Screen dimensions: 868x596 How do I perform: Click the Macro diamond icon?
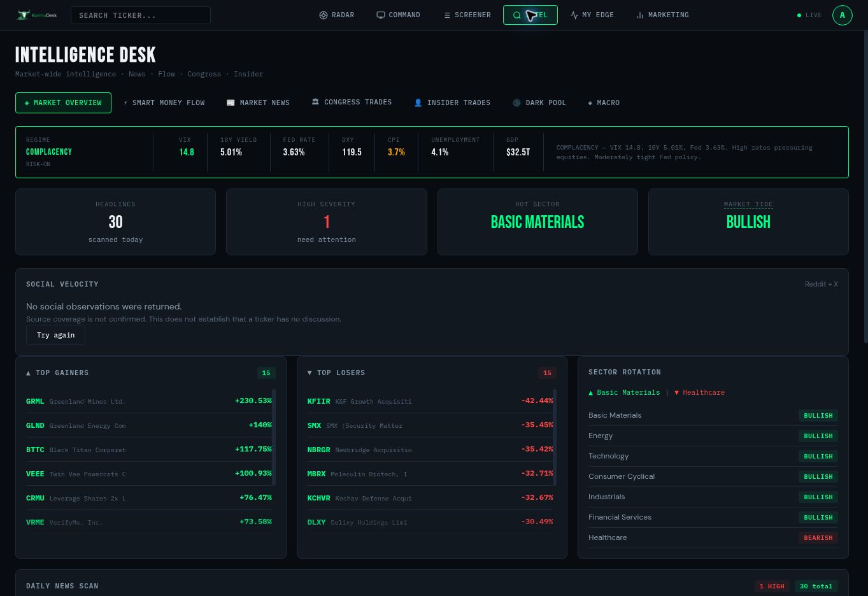(x=590, y=103)
